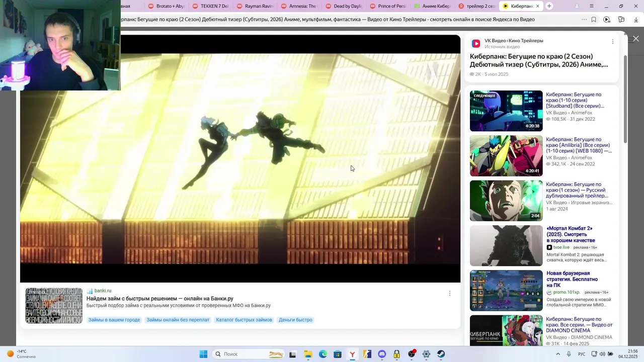Open the browser strategy game ad thumbnail

(x=506, y=291)
